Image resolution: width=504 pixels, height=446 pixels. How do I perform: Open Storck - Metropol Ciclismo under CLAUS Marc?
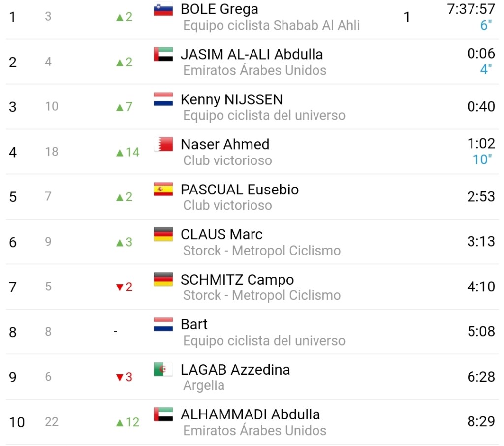tap(261, 251)
